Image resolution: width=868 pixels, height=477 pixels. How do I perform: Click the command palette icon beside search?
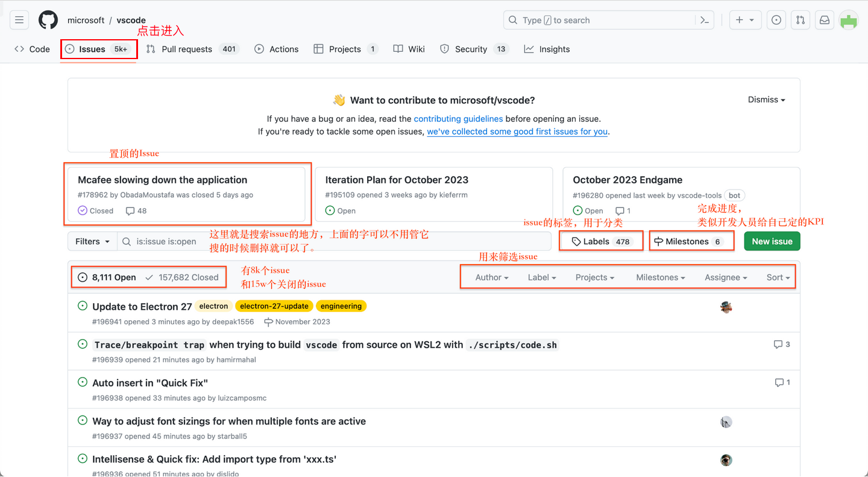(x=704, y=19)
